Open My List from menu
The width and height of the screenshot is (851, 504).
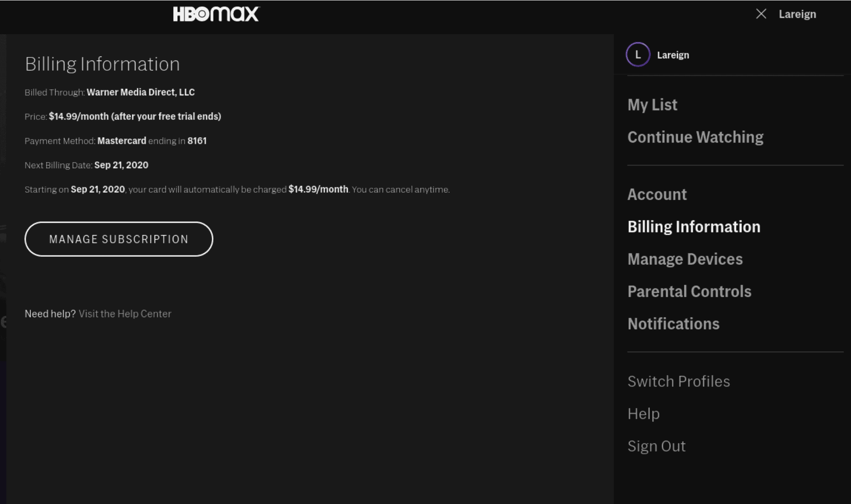point(652,105)
